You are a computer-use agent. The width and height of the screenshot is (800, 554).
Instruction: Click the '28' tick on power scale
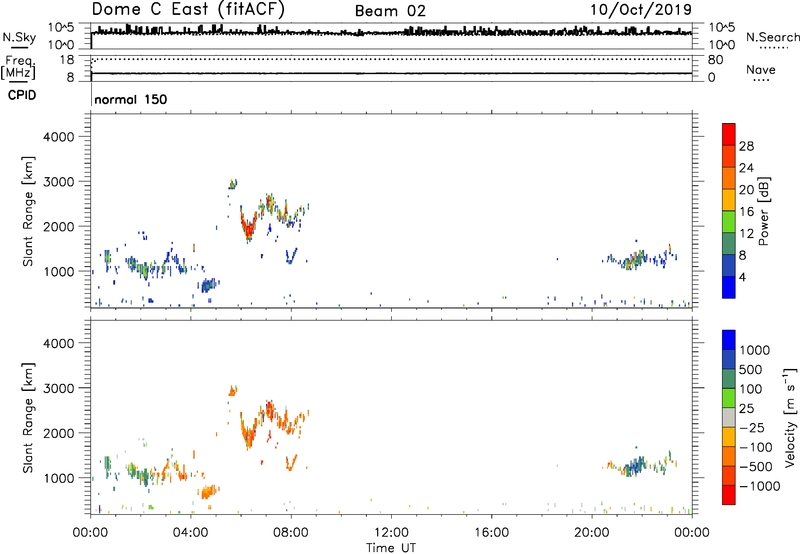pyautogui.click(x=746, y=146)
